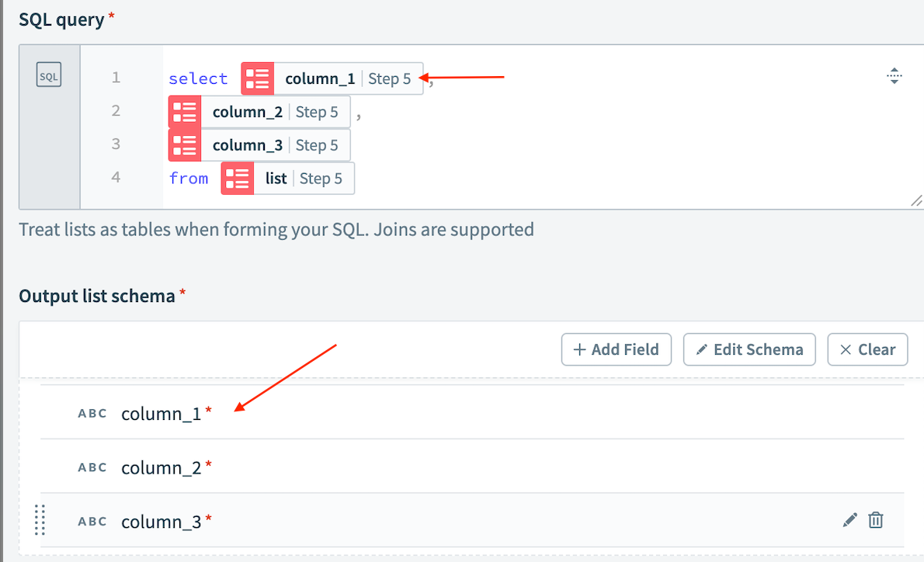Select the list icon on the column_3 token
Image resolution: width=924 pixels, height=562 pixels.
(x=184, y=145)
